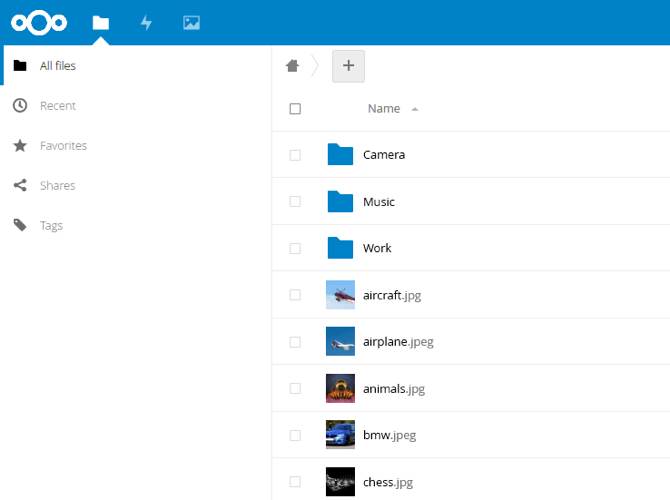Open the Work folder name link
Image resolution: width=670 pixels, height=500 pixels.
[377, 248]
